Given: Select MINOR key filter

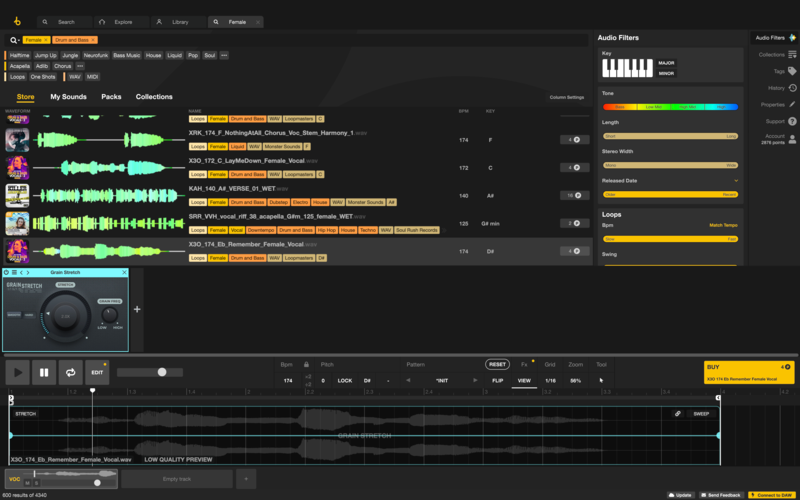Looking at the screenshot, I should [x=666, y=73].
